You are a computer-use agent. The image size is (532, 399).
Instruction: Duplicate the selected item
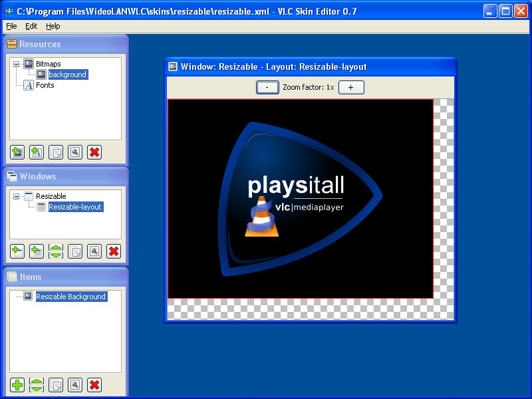tap(56, 385)
